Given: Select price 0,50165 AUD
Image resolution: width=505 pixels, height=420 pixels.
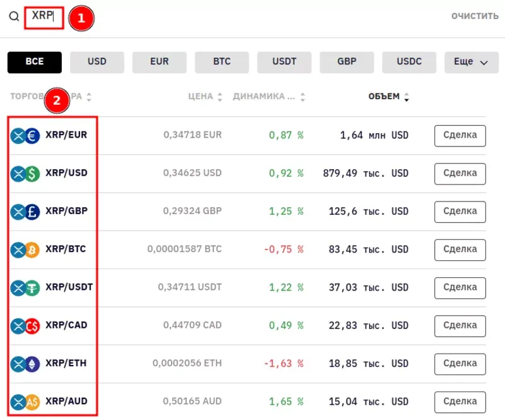Looking at the screenshot, I should coord(193,401).
